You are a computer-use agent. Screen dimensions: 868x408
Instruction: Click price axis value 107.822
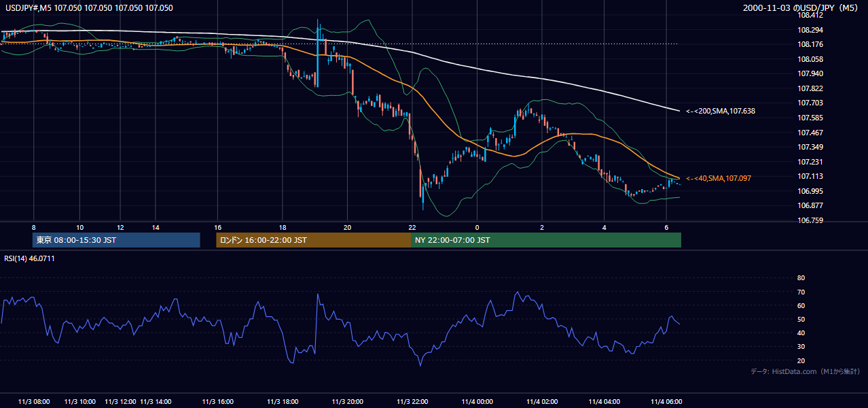[x=810, y=88]
